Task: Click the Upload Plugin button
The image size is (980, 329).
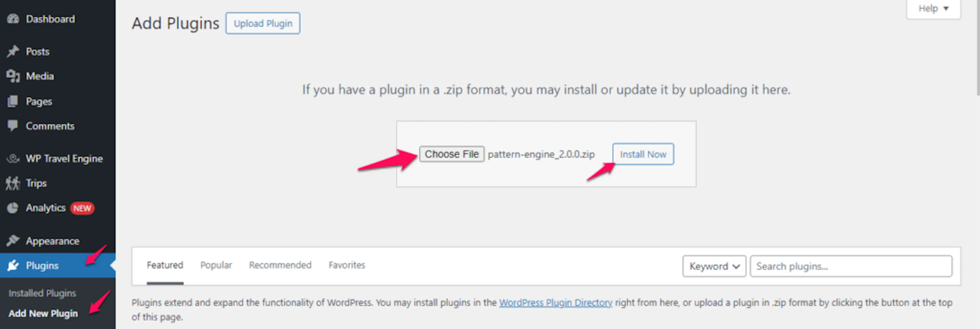Action: click(x=263, y=23)
